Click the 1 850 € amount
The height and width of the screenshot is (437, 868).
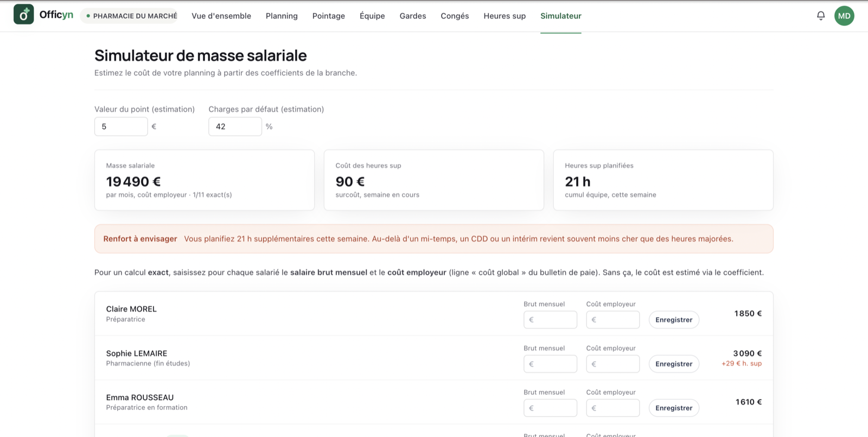click(748, 313)
